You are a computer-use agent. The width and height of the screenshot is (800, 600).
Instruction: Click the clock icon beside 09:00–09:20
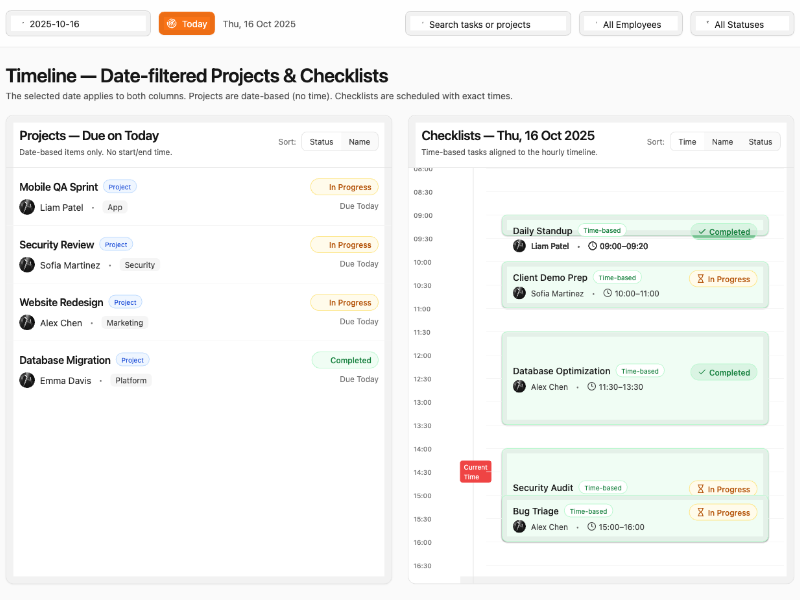(x=592, y=246)
